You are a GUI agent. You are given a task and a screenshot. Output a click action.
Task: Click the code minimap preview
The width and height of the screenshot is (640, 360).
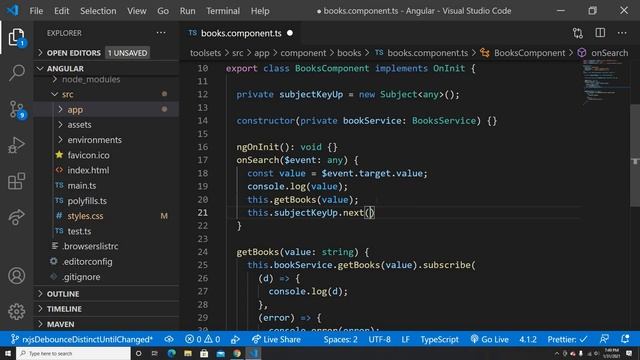pyautogui.click(x=605, y=82)
